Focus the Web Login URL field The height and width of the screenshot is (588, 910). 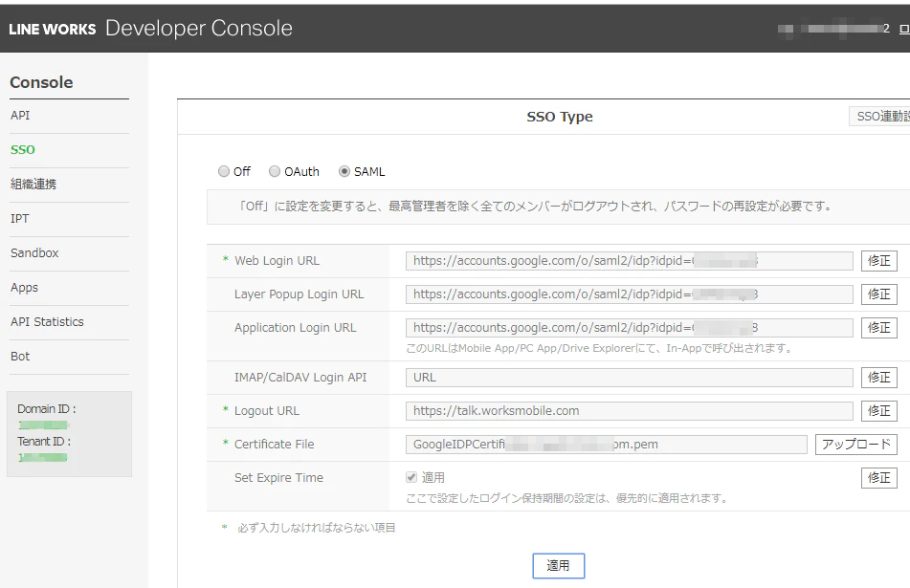point(629,261)
